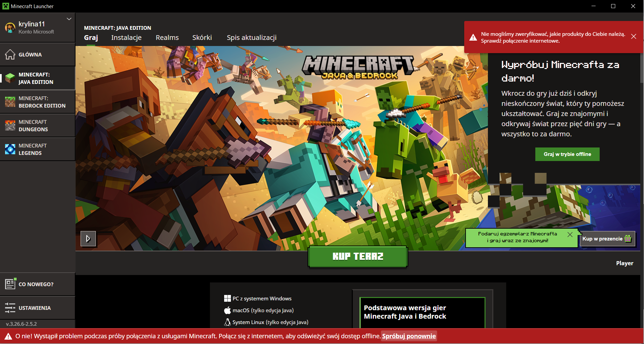Click 'macOS (tylko edycja Java)' text
The image size is (644, 344).
(263, 310)
